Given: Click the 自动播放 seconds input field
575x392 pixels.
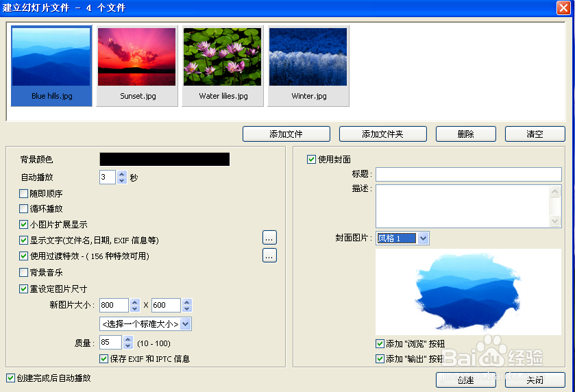Looking at the screenshot, I should [x=108, y=177].
